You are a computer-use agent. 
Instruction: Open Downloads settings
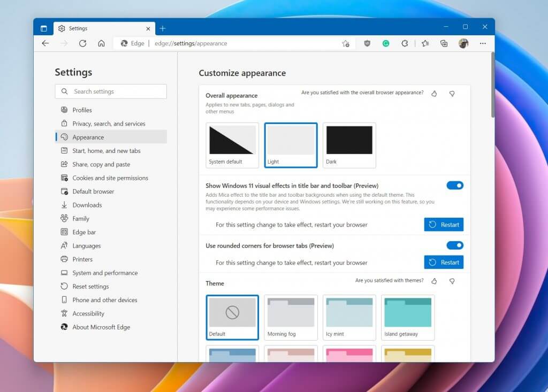111,205
